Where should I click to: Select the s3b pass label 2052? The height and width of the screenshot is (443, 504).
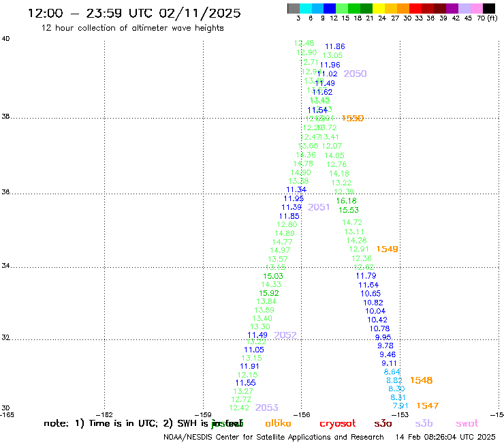coord(285,335)
